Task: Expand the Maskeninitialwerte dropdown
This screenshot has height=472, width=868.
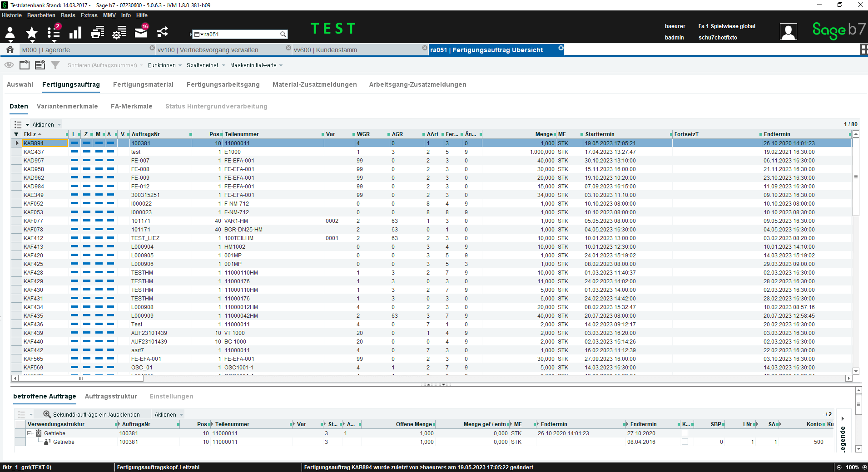Action: tap(256, 65)
